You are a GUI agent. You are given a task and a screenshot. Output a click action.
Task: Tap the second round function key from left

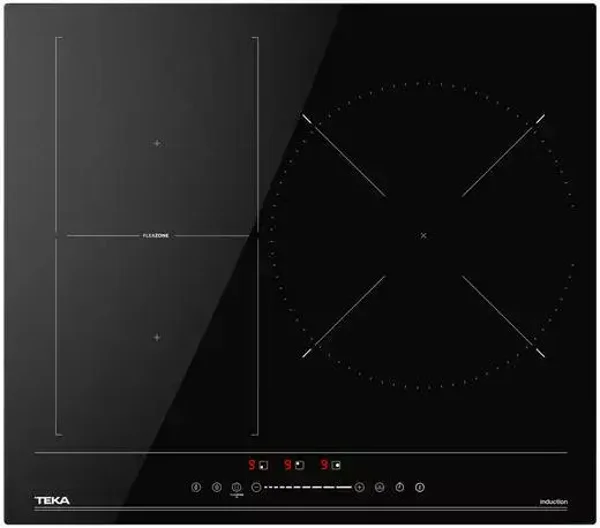pyautogui.click(x=217, y=487)
